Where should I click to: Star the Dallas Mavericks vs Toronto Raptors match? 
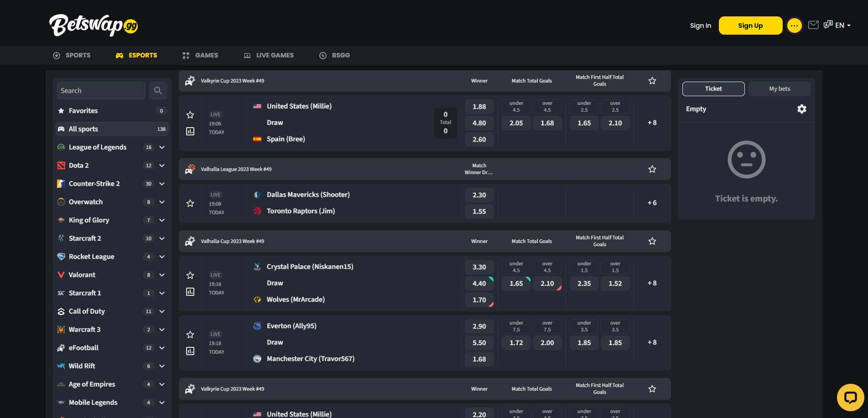coord(190,203)
